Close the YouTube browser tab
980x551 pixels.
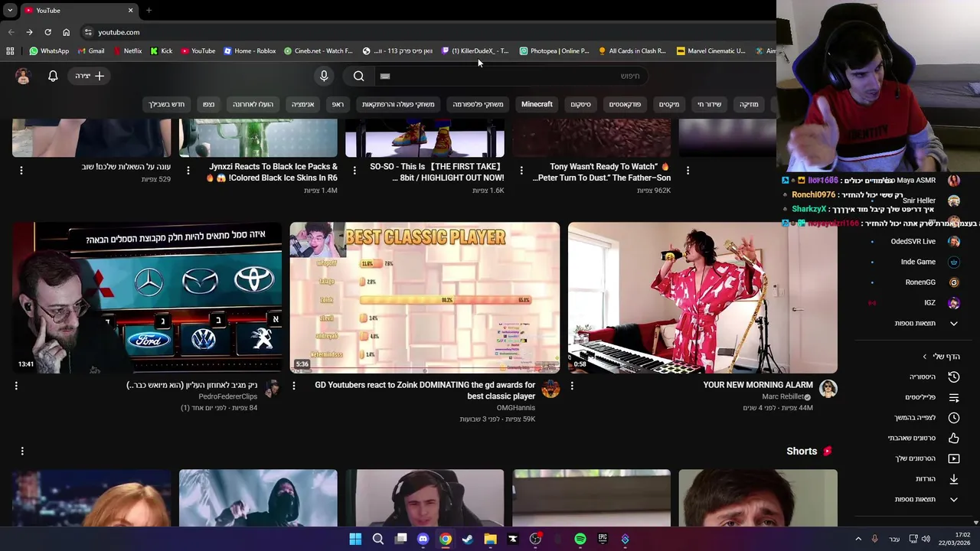[x=130, y=10]
